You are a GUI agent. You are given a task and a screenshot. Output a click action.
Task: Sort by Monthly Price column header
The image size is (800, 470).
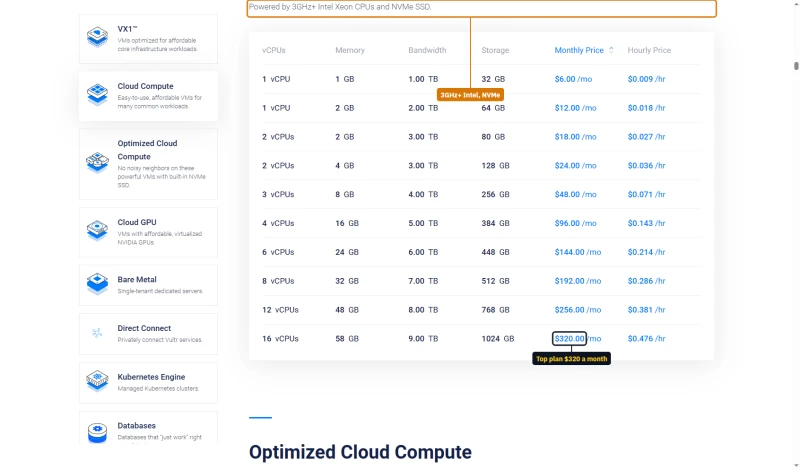(579, 50)
